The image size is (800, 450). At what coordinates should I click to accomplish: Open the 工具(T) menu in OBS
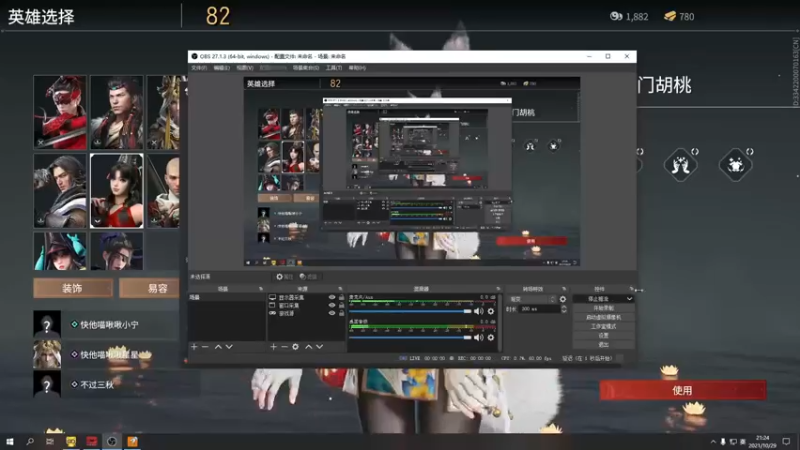tap(334, 68)
